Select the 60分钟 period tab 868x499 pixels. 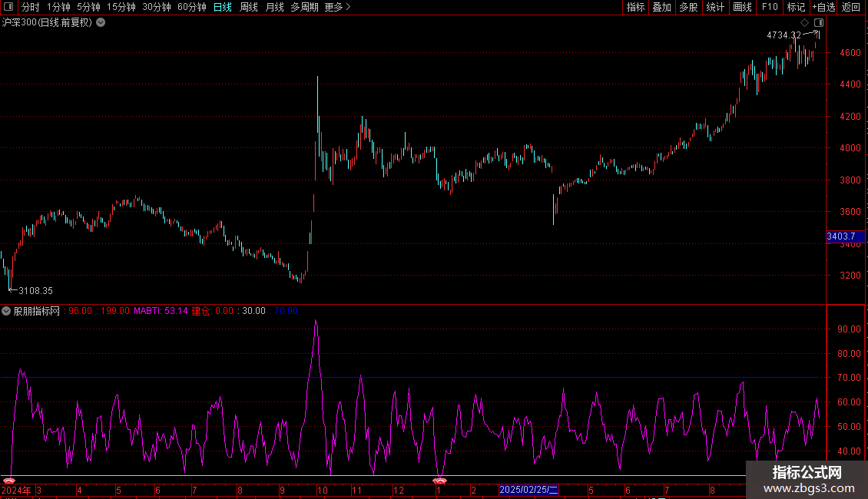click(192, 7)
